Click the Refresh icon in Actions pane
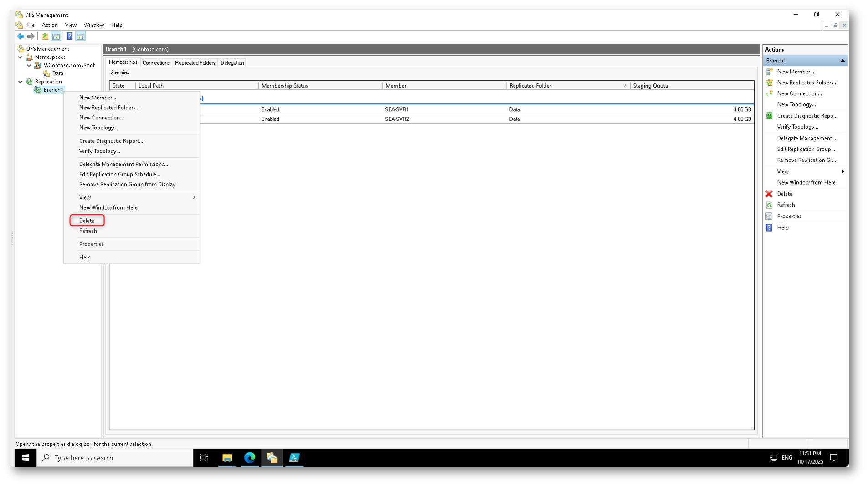Screen dimensions: 868x486 tap(769, 205)
